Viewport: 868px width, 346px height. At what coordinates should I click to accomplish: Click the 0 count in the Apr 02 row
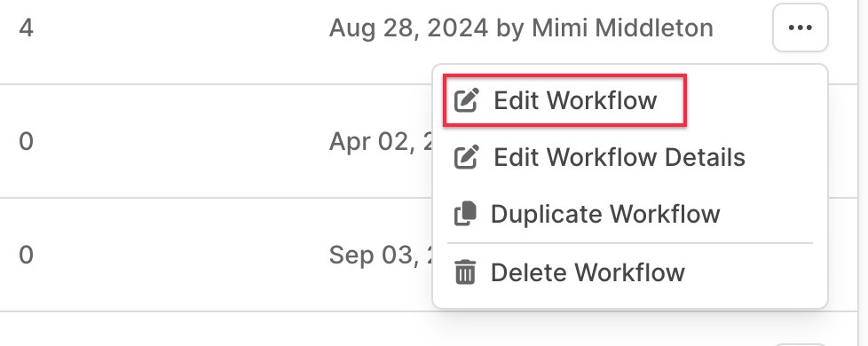point(26,141)
